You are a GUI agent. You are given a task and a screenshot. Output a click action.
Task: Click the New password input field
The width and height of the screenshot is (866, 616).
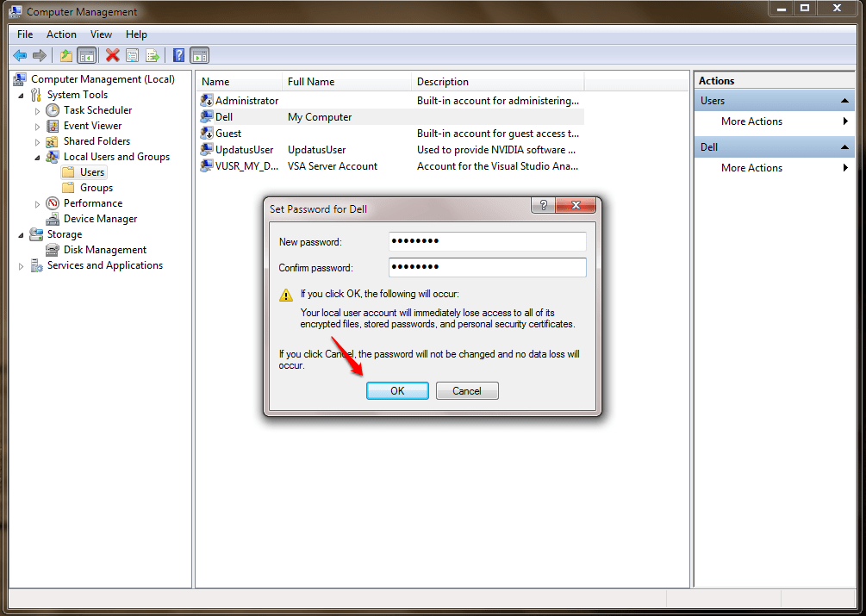pos(487,241)
